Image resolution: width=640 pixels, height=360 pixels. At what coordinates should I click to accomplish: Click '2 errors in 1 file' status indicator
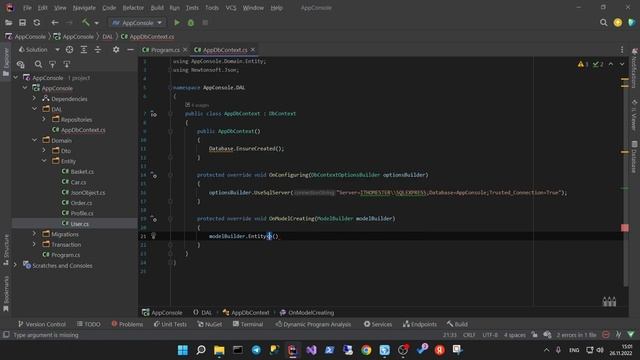(576, 335)
